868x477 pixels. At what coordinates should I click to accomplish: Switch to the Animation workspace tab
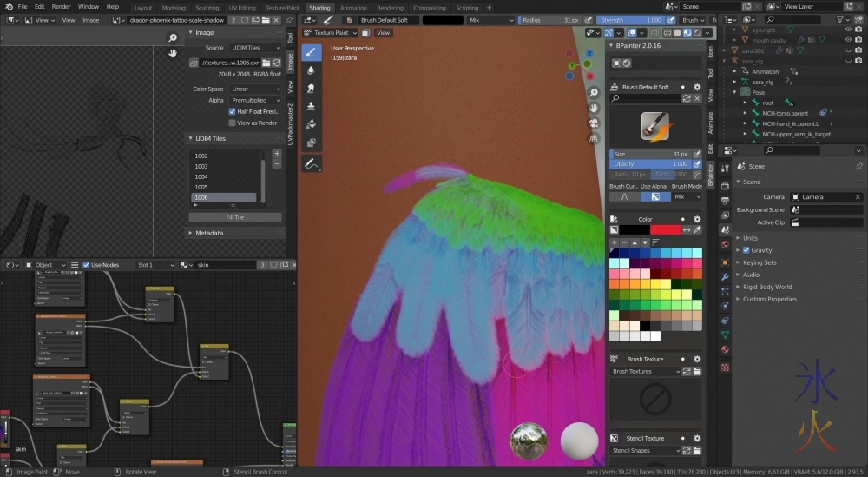coord(353,8)
